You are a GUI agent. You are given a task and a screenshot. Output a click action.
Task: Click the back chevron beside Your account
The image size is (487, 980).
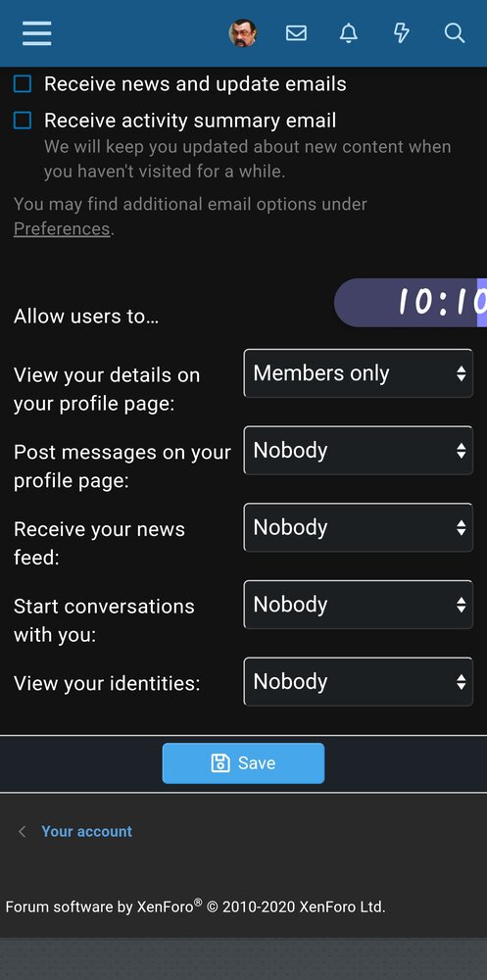click(x=23, y=831)
